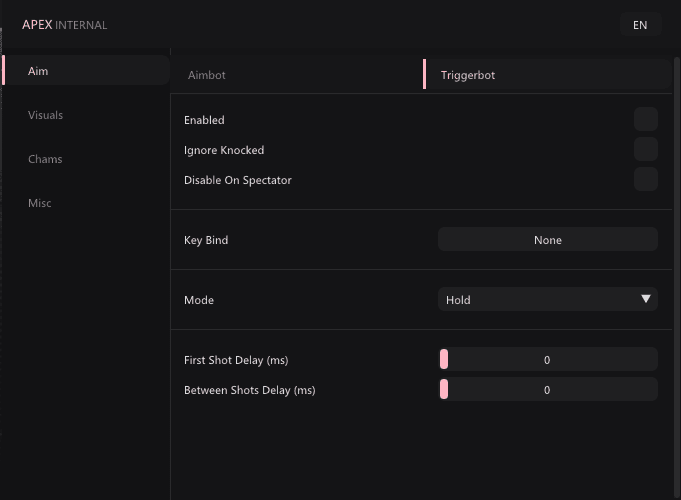
Task: Click the vertical scrollbar on right edge
Action: 677,278
